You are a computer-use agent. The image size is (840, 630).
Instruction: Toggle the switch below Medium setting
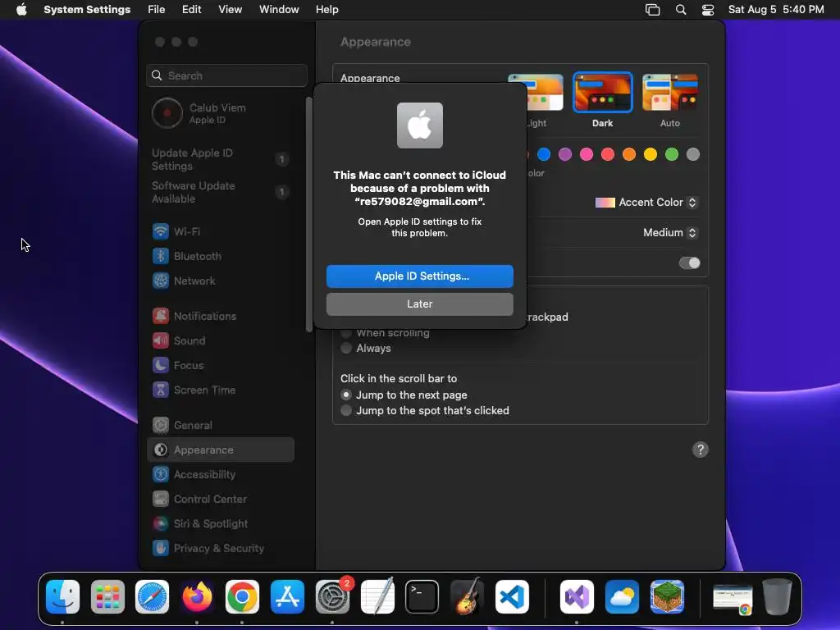click(689, 263)
